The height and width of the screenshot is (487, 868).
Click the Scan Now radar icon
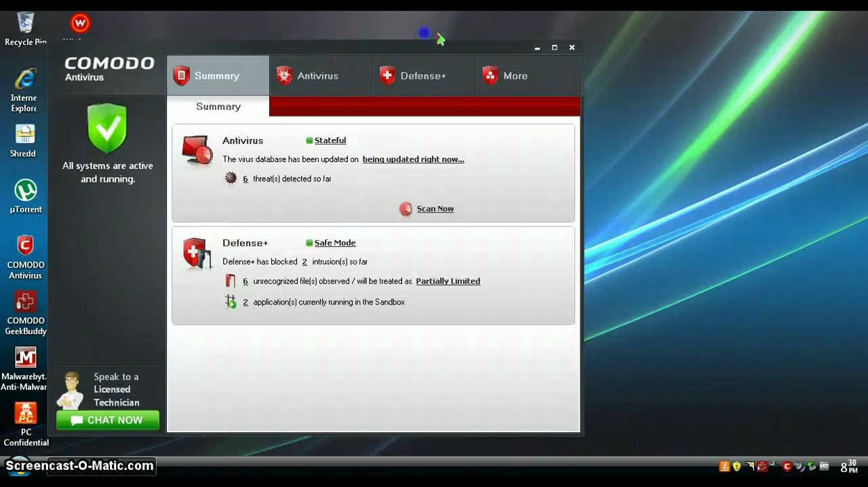click(406, 209)
